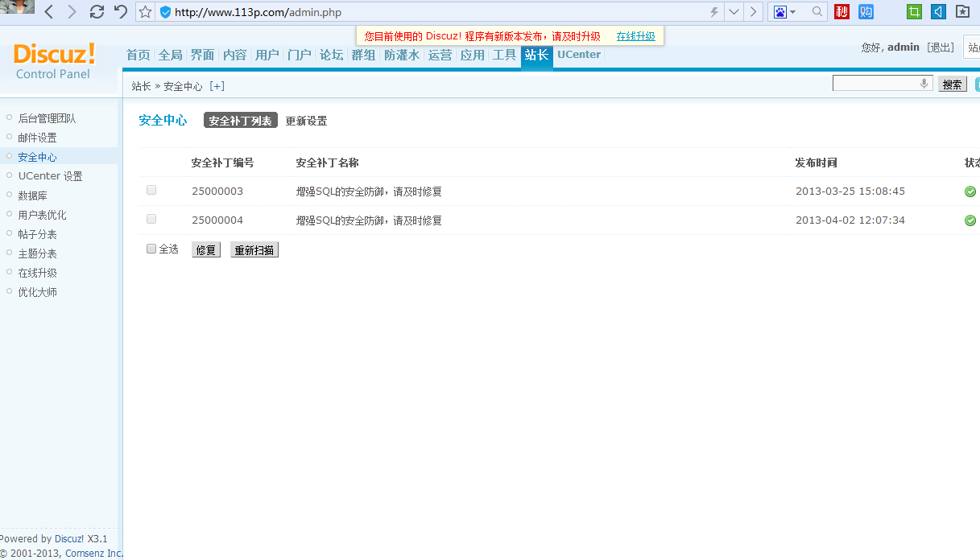Check the box for patch 25000003
The image size is (980, 560).
(x=151, y=191)
